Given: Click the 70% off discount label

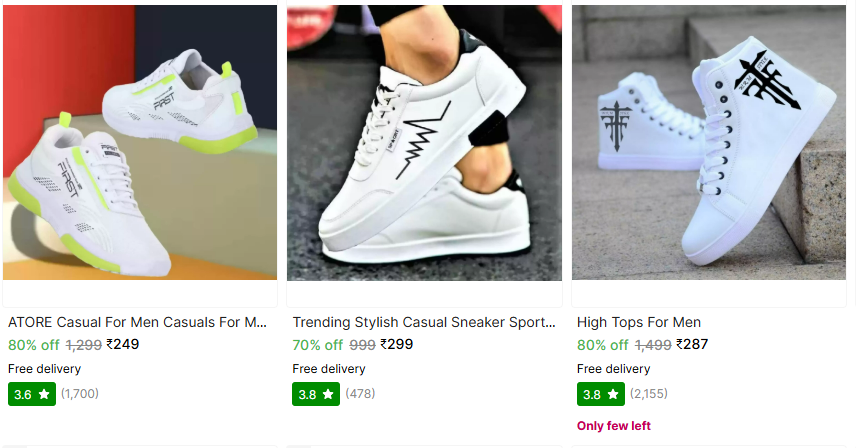Looking at the screenshot, I should [x=318, y=345].
